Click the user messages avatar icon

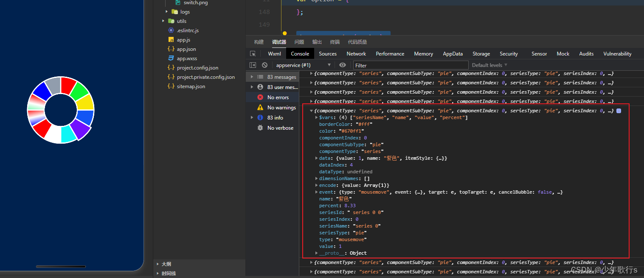[x=260, y=87]
